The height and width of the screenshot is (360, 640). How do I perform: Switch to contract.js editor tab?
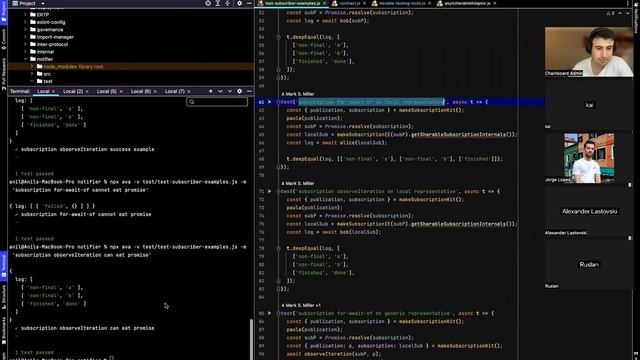click(x=349, y=3)
